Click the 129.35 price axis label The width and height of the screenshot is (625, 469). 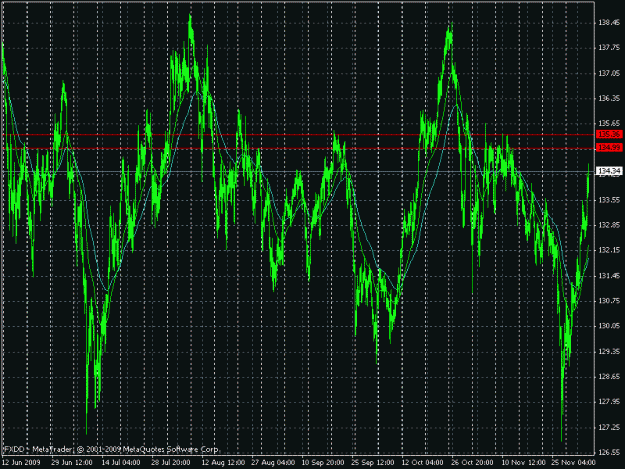609,351
